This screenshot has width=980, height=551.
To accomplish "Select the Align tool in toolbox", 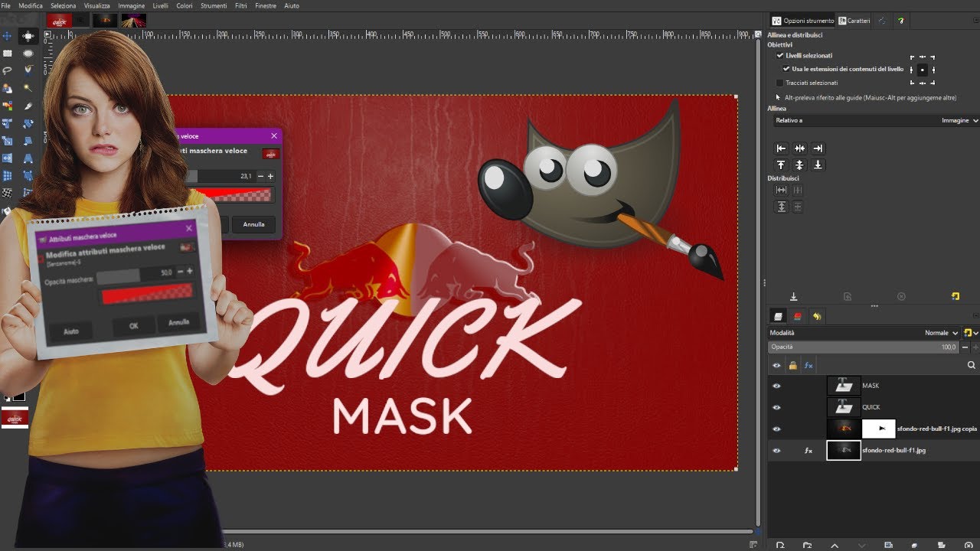I will (28, 36).
